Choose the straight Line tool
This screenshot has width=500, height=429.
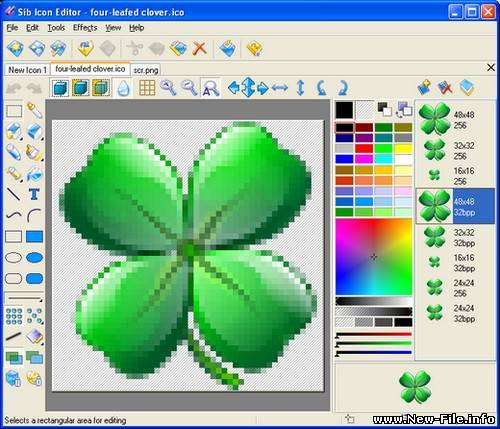pyautogui.click(x=14, y=194)
